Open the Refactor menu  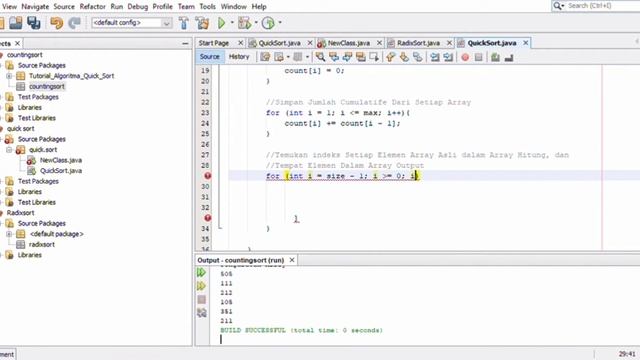93,7
